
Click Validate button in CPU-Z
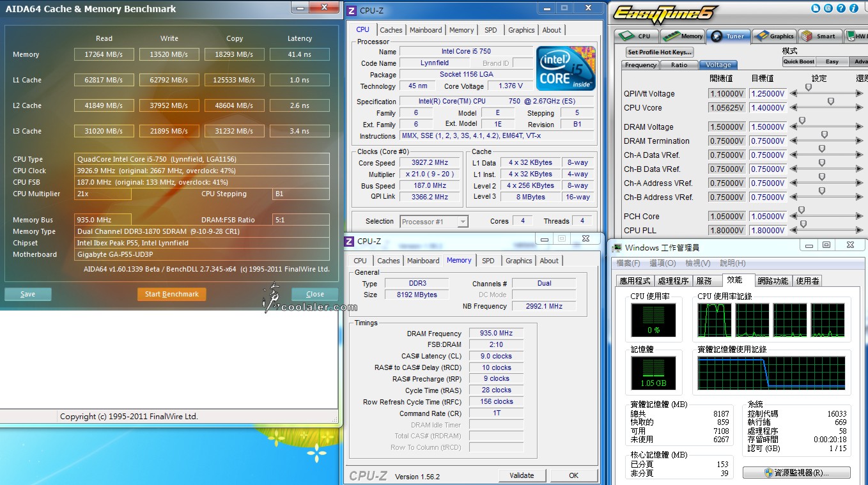522,475
